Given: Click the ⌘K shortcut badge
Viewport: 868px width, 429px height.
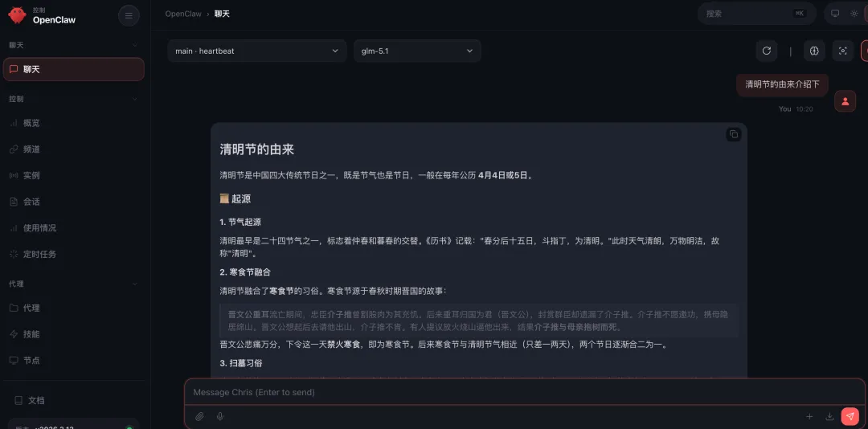Looking at the screenshot, I should coord(800,14).
